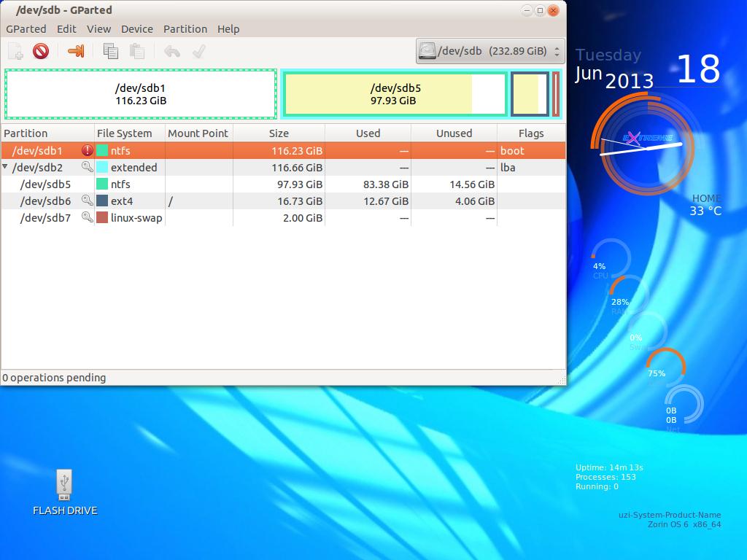Select the /dev/sdb5 block in disk map
Viewport: 747px width, 560px height.
[x=394, y=94]
